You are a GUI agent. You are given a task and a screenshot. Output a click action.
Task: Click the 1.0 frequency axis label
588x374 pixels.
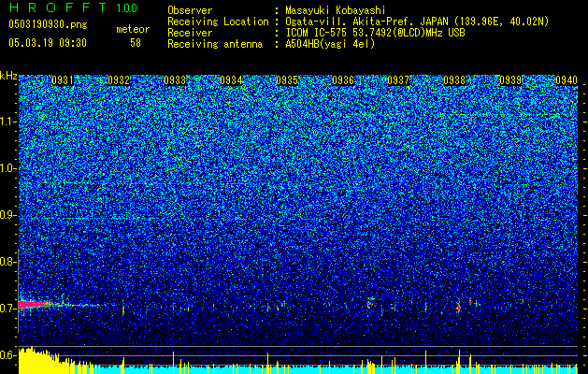(8, 168)
